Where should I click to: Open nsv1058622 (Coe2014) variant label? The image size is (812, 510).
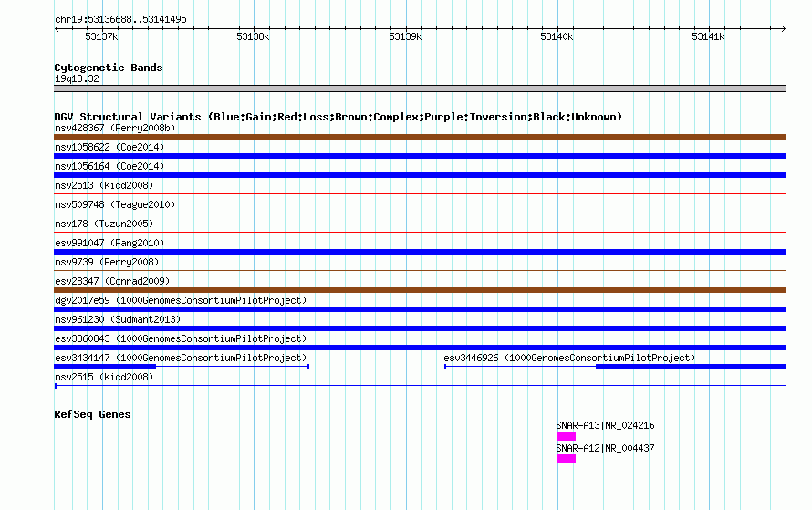(x=109, y=147)
